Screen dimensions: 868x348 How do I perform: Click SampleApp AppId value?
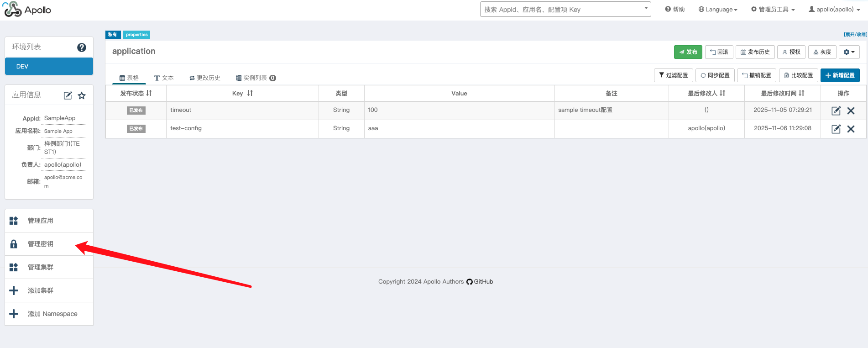[x=60, y=118]
